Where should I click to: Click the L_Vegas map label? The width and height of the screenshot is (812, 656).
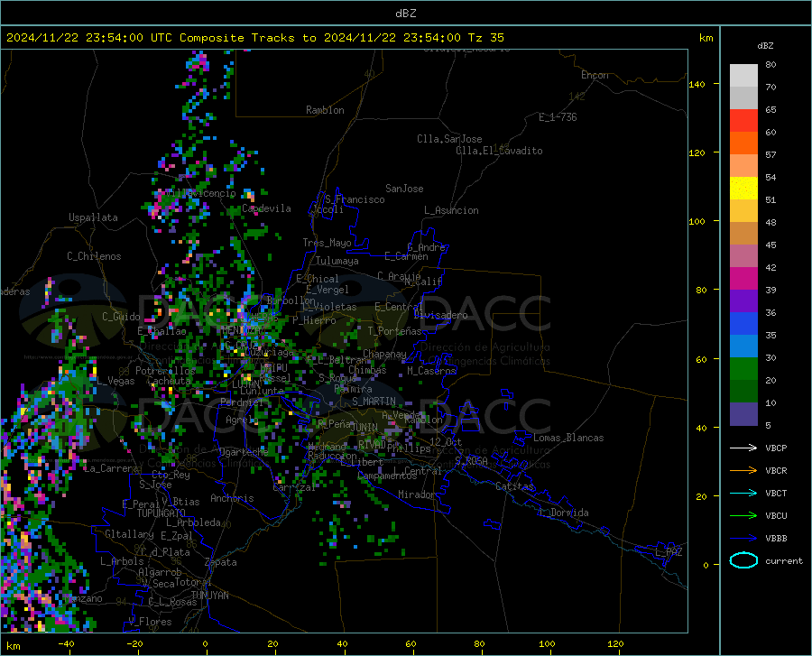coord(115,381)
